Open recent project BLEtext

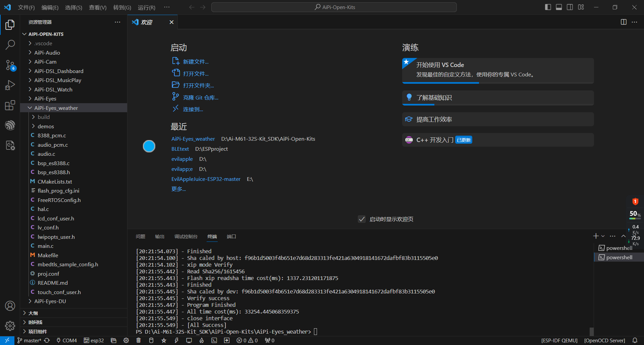click(180, 149)
